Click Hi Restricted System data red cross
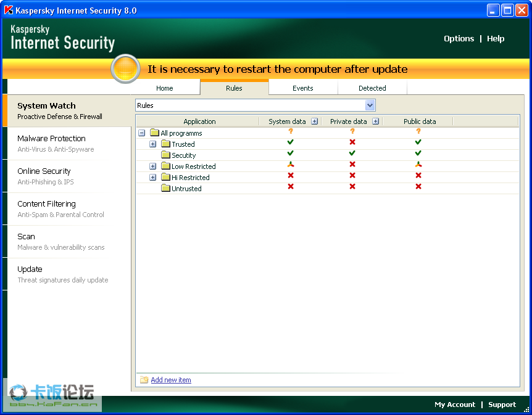The width and height of the screenshot is (532, 415). click(291, 175)
